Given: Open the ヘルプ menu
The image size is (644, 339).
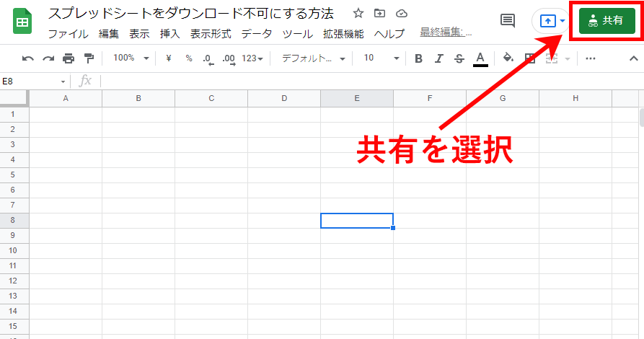Looking at the screenshot, I should (389, 34).
